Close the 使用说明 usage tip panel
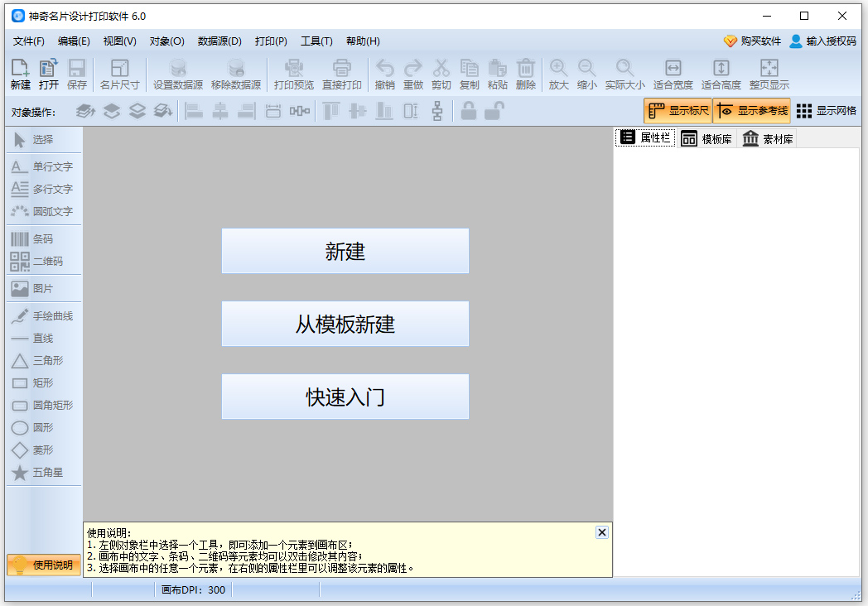 601,531
